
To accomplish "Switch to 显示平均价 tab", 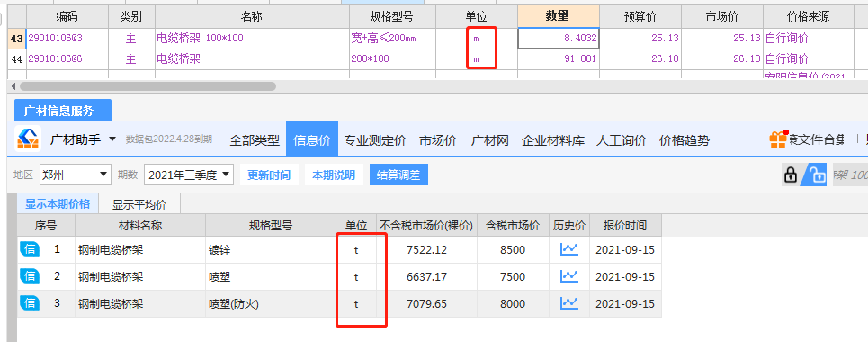I will pos(139,204).
